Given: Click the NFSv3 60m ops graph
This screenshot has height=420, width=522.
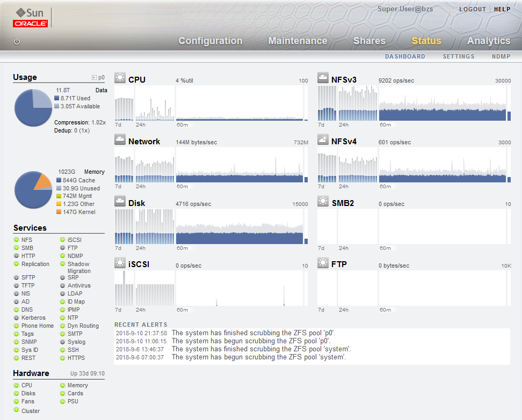Looking at the screenshot, I should click(443, 103).
